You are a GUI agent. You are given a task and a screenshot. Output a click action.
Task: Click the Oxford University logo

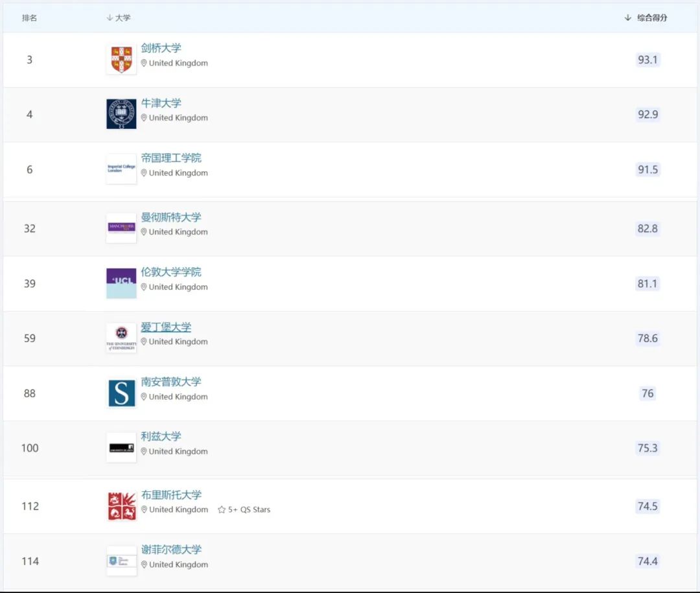pos(121,114)
